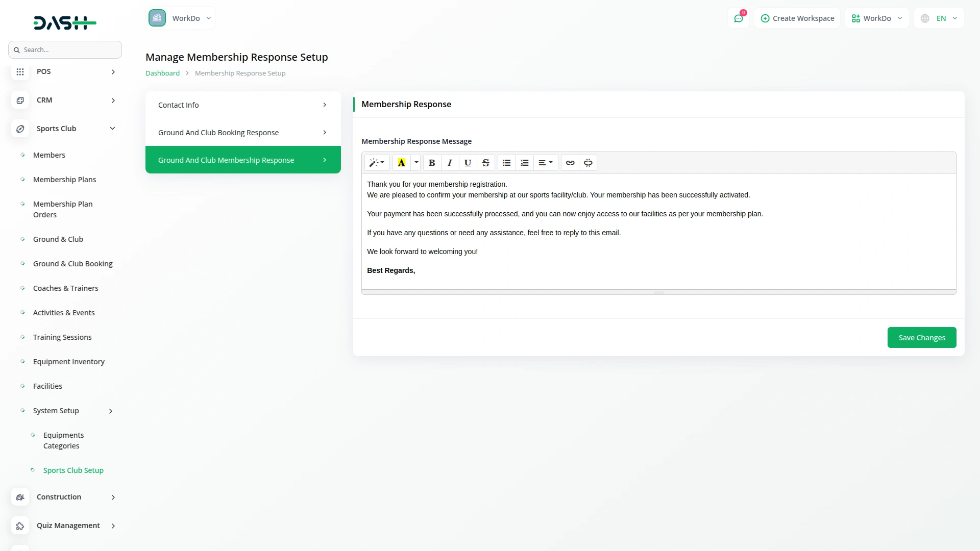Open paragraph alignment dropdown
Screen dimensions: 980x551
545,163
